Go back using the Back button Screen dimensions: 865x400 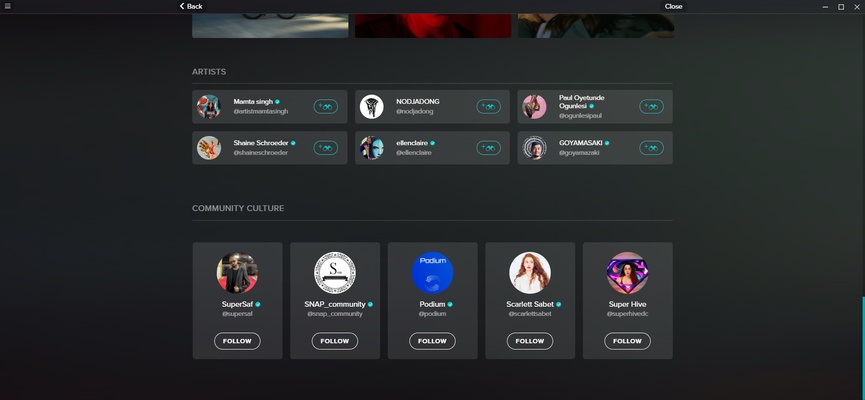coord(191,6)
